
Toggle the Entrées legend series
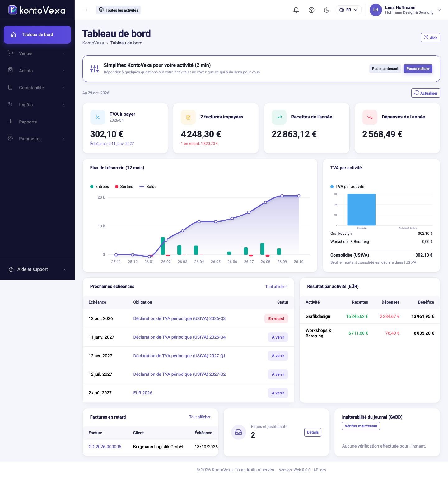[x=100, y=187]
